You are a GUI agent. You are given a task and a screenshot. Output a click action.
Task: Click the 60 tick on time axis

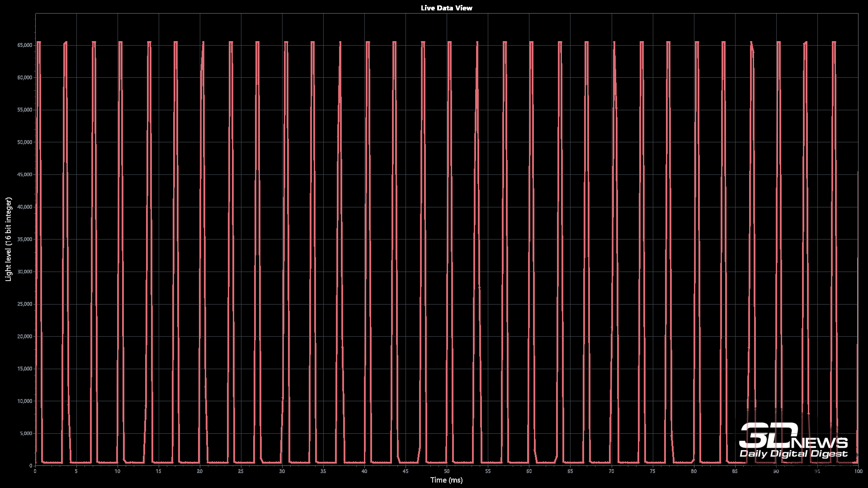528,471
